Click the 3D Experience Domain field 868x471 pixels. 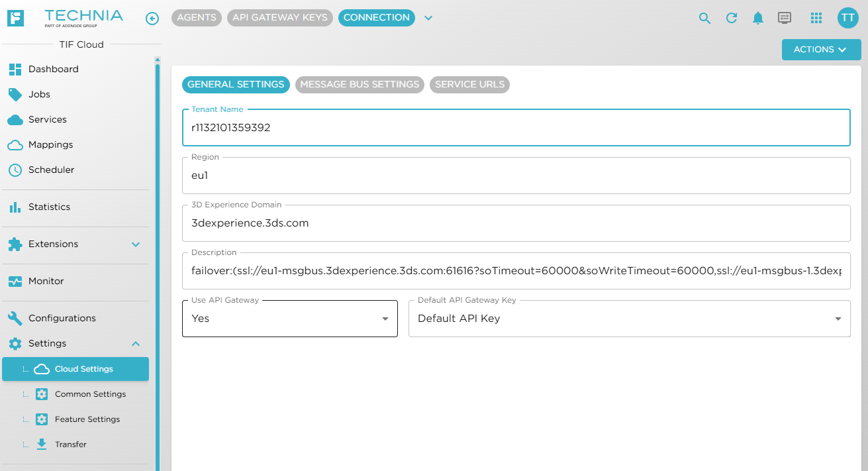[x=516, y=223]
